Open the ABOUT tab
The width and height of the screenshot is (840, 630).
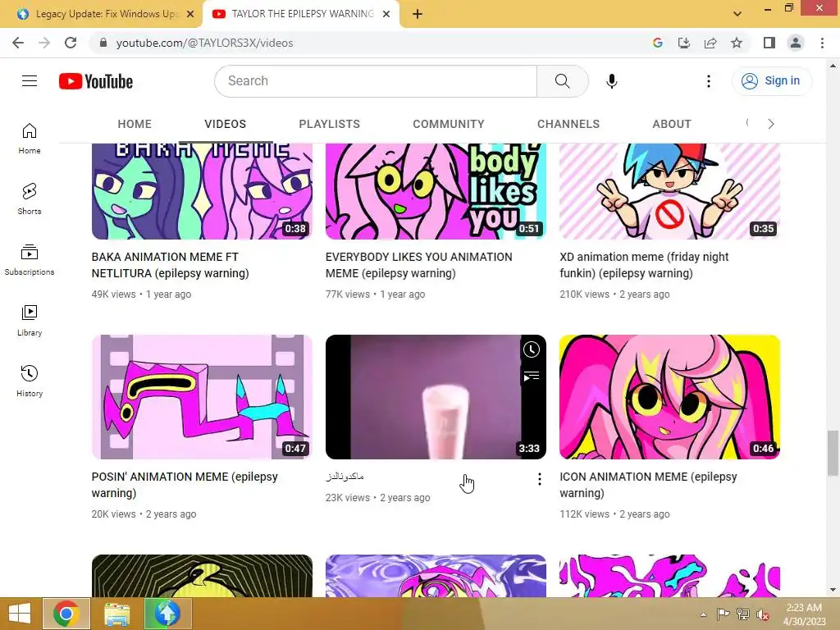point(672,124)
